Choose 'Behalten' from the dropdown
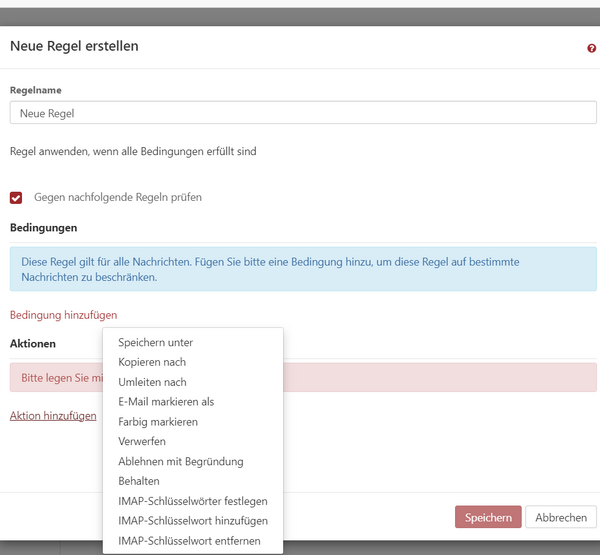Image resolution: width=600 pixels, height=555 pixels. [139, 481]
